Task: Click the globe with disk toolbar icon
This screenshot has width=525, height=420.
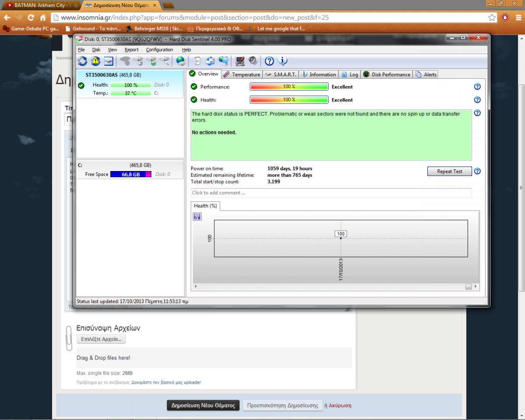Action: click(x=181, y=61)
